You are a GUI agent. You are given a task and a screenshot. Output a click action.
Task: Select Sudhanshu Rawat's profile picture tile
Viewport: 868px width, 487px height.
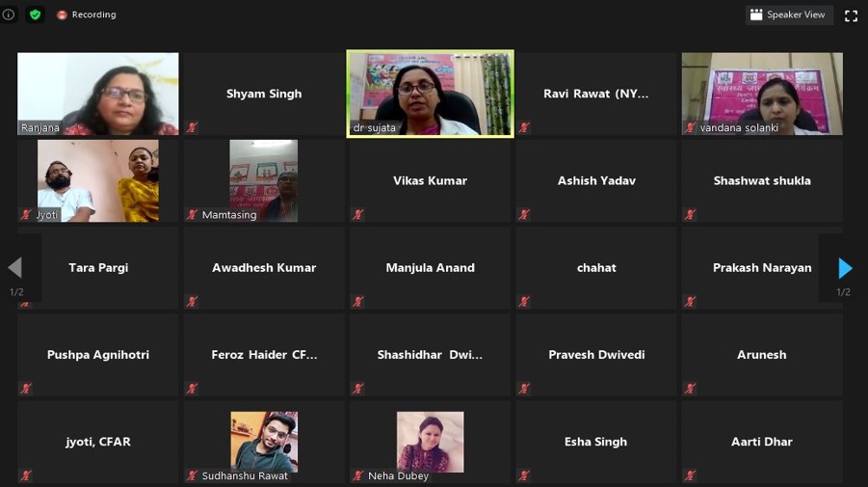264,442
